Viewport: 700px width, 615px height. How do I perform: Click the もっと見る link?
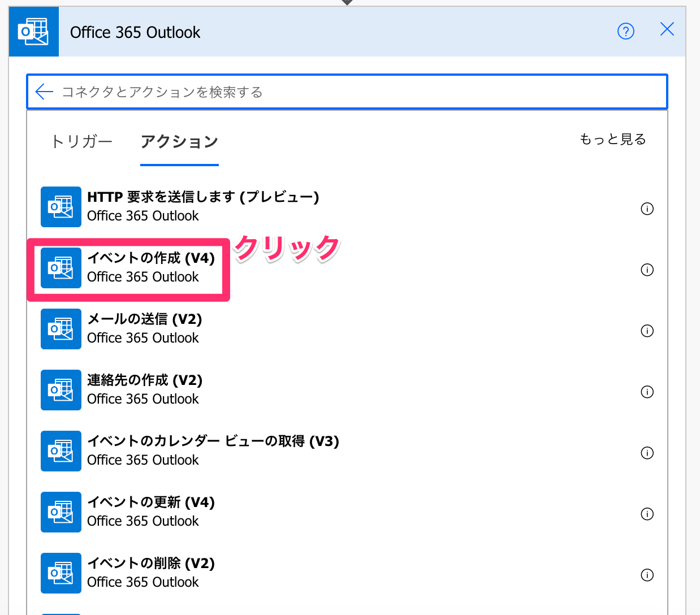[x=613, y=139]
